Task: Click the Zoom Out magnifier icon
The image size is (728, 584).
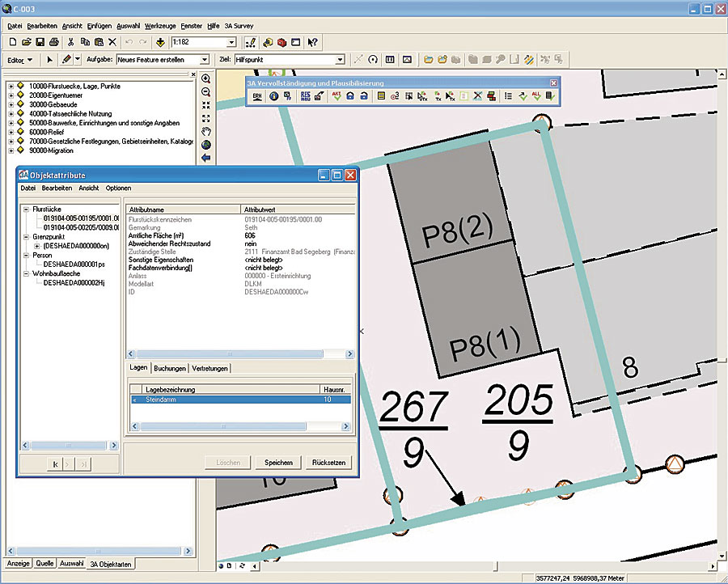Action: tap(206, 92)
